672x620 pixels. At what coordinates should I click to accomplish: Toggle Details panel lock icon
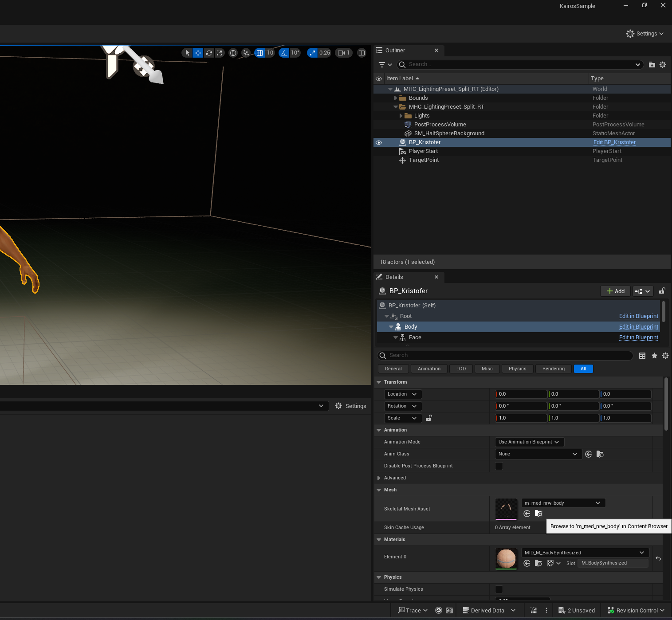662,291
